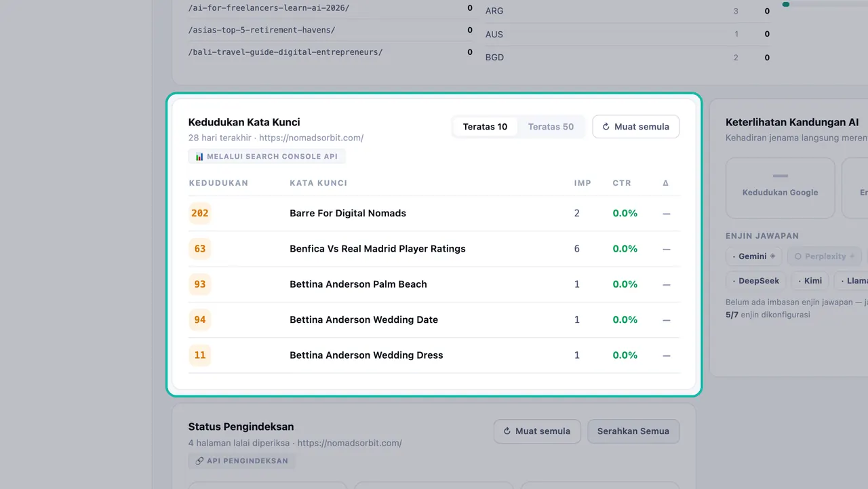The height and width of the screenshot is (489, 868).
Task: Click the IMP column header
Action: point(583,183)
